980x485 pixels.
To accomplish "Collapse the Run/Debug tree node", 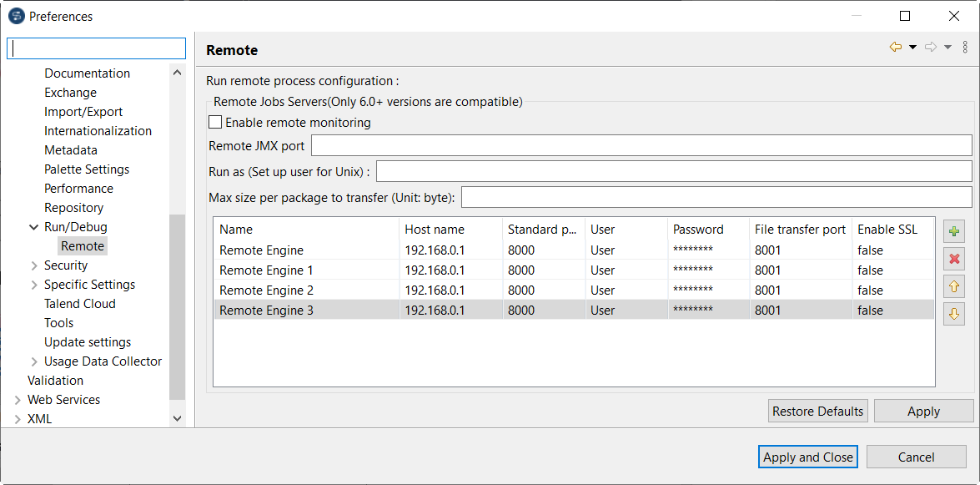I will point(33,226).
